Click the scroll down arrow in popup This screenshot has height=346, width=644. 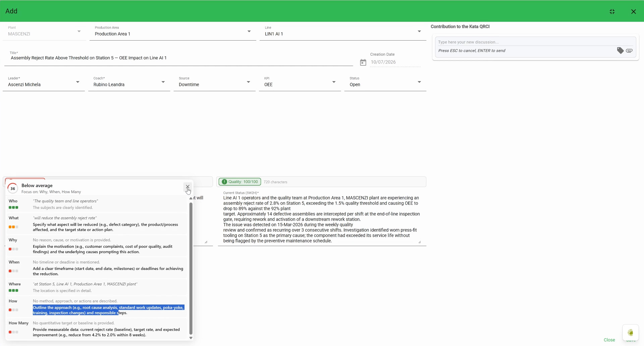191,338
